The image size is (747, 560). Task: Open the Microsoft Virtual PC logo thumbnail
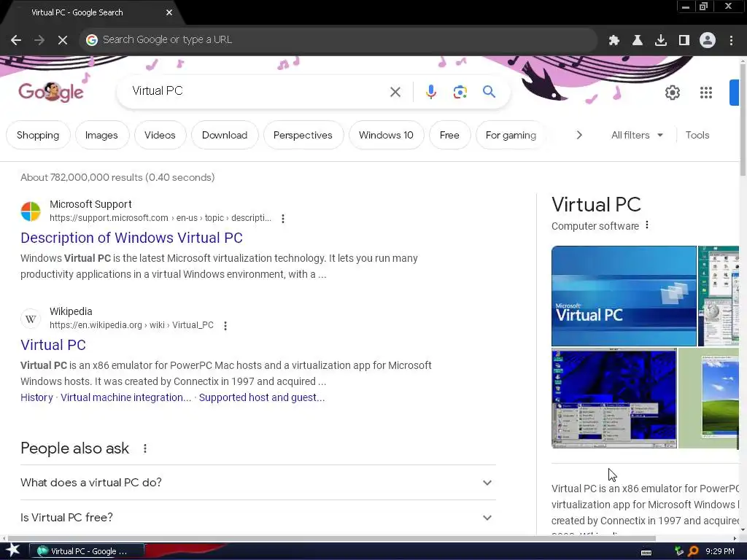624,296
